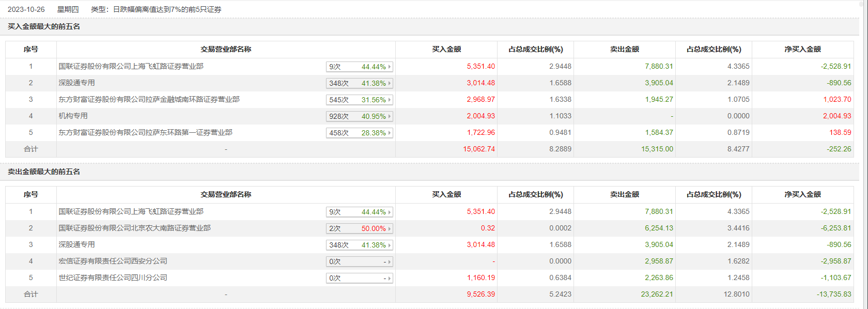Click 深股通专用 in the buy table

click(x=76, y=83)
